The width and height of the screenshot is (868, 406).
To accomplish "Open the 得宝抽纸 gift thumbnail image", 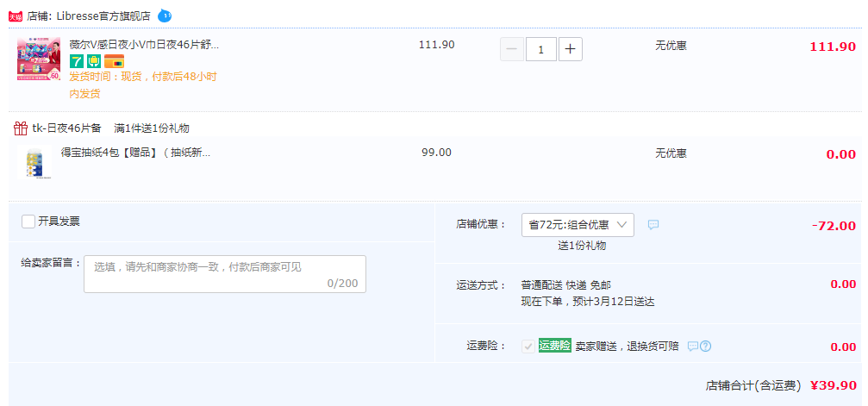I will coord(34,162).
